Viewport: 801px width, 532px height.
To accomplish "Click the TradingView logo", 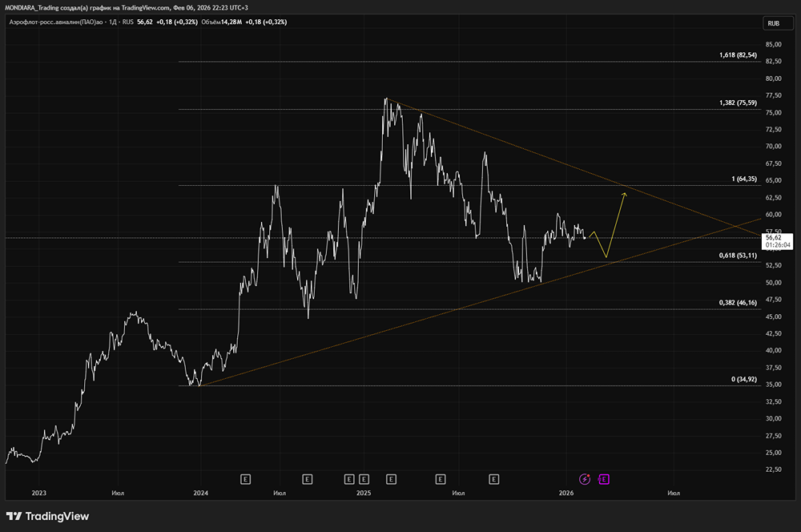I will click(47, 516).
